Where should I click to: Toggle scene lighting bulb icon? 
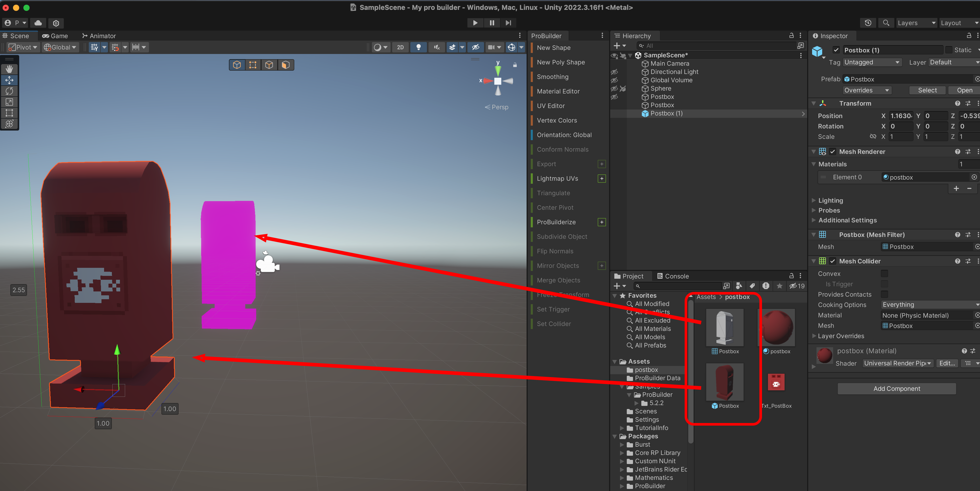[418, 47]
